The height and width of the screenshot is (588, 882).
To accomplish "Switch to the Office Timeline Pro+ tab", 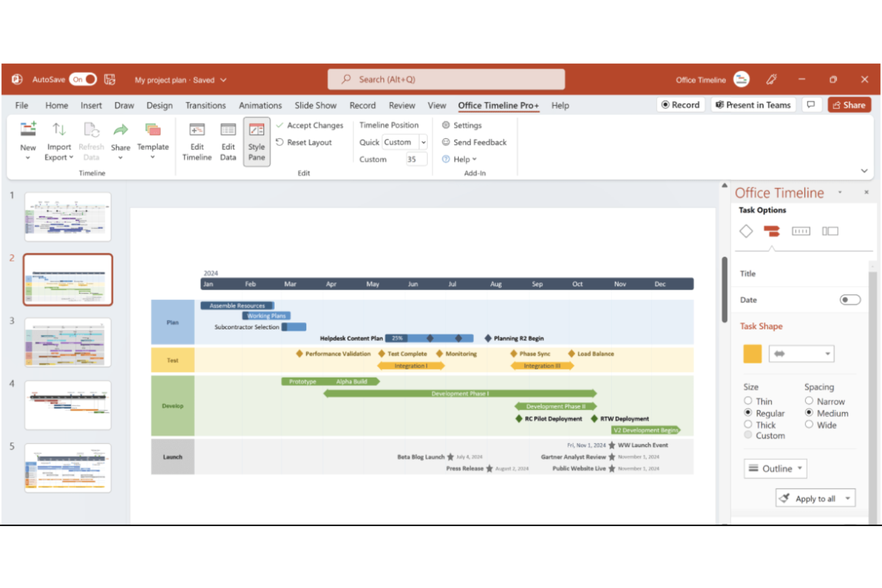I will pos(498,105).
